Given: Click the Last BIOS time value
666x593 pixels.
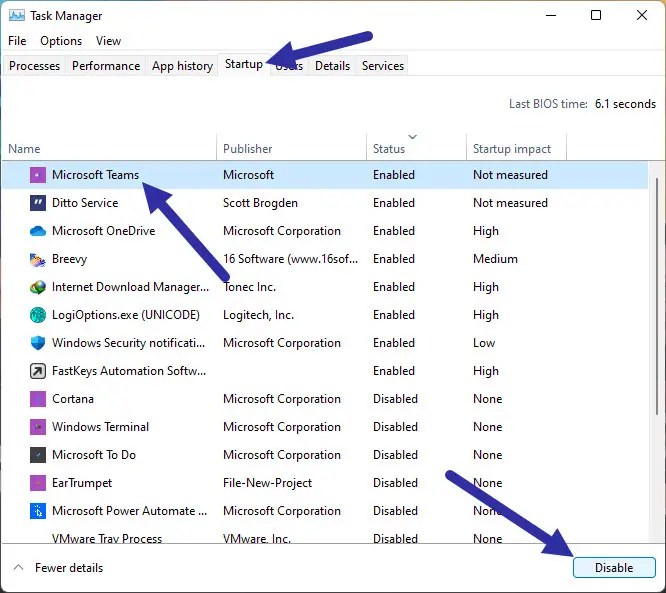Looking at the screenshot, I should (x=625, y=104).
